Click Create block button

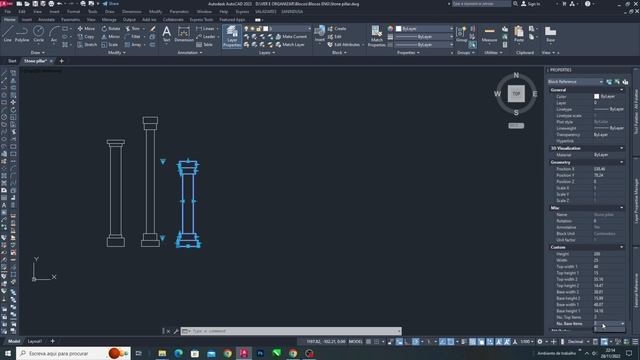pos(337,29)
